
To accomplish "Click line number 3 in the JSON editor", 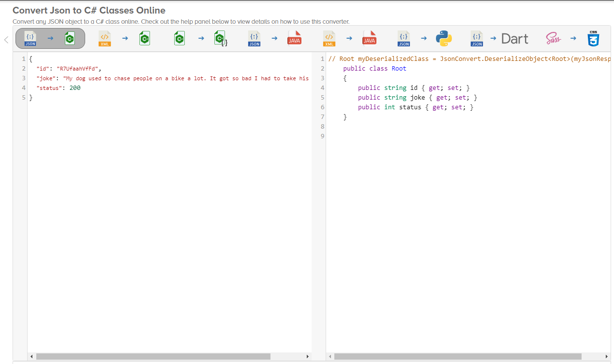I will click(x=23, y=78).
